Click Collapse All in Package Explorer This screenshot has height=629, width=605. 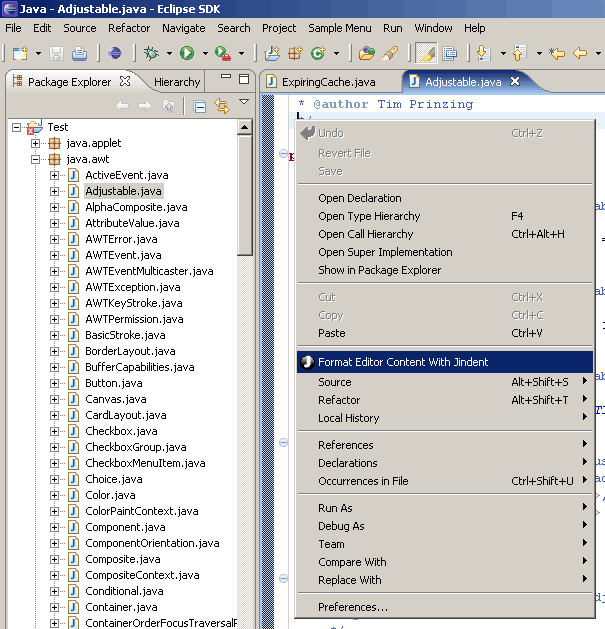[200, 106]
